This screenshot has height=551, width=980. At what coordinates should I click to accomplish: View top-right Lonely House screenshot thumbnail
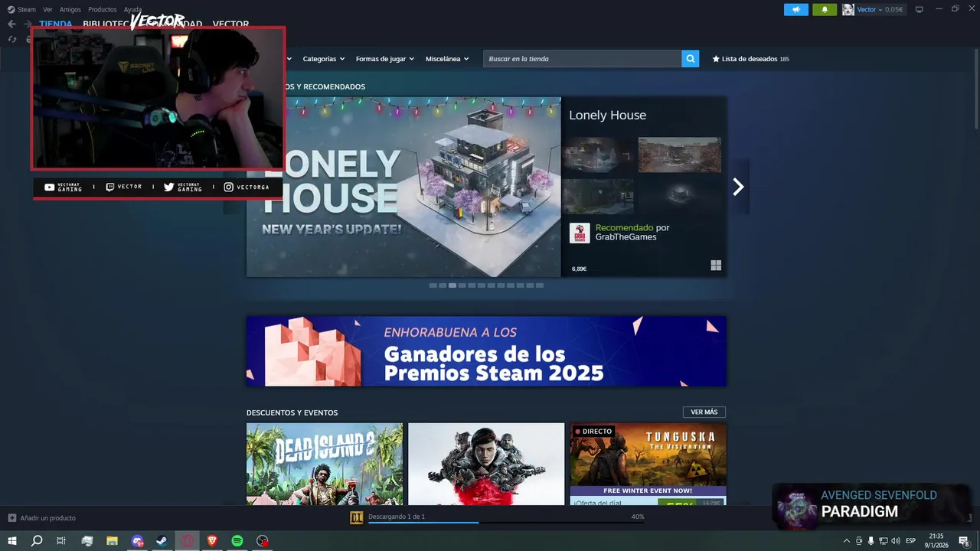pos(680,155)
